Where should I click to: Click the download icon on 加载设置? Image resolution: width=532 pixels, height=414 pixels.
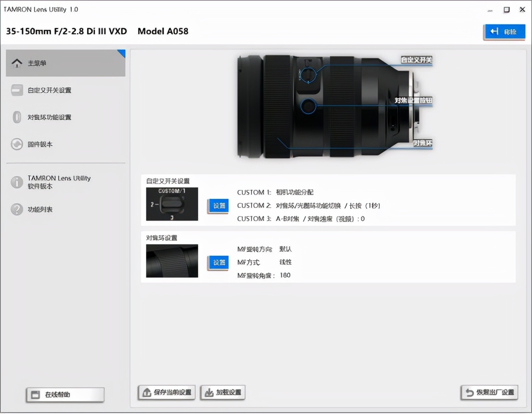tap(209, 393)
